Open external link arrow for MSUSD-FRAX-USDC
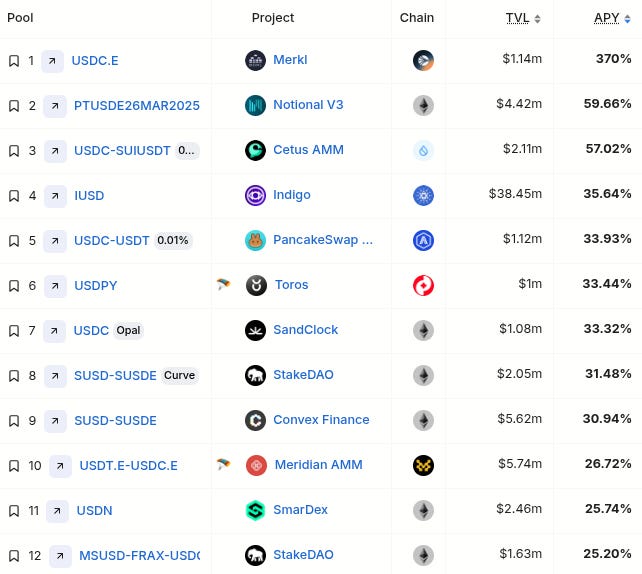Image resolution: width=642 pixels, height=574 pixels. pos(61,557)
